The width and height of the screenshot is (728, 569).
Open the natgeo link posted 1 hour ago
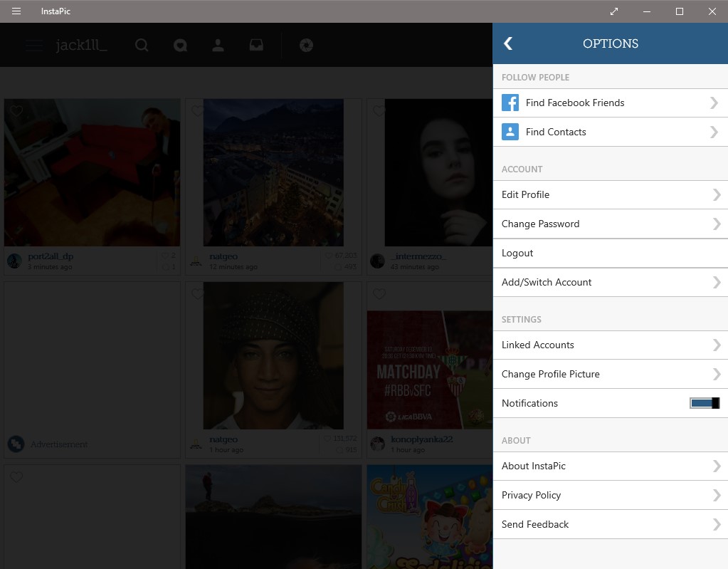point(223,439)
